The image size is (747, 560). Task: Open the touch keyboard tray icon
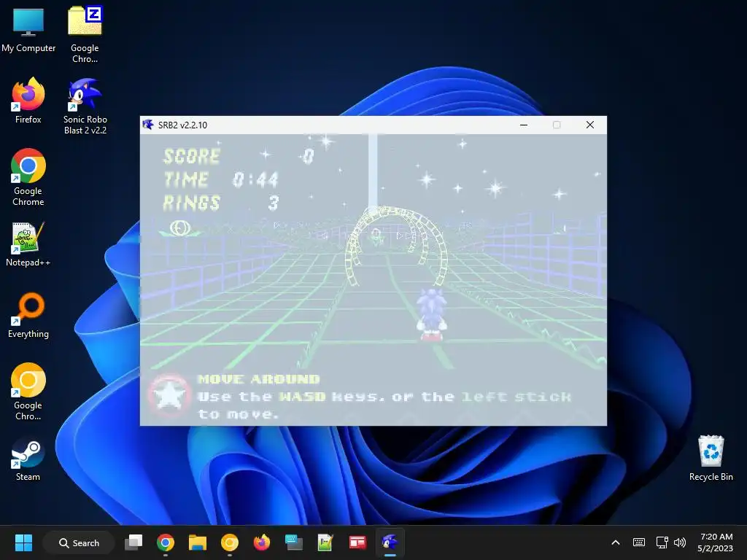(x=639, y=542)
